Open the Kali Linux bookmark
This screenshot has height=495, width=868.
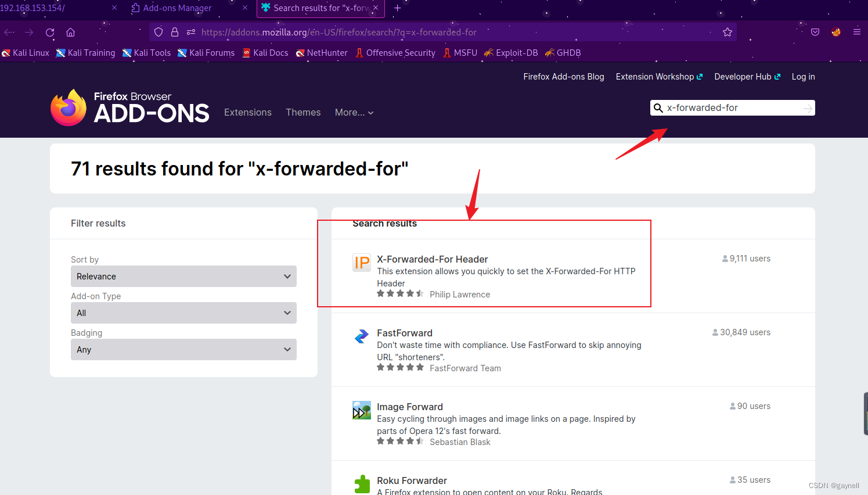click(26, 53)
